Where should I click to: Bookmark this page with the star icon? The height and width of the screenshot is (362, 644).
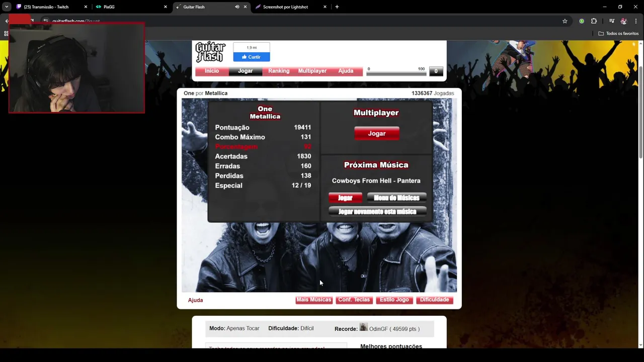pos(565,21)
